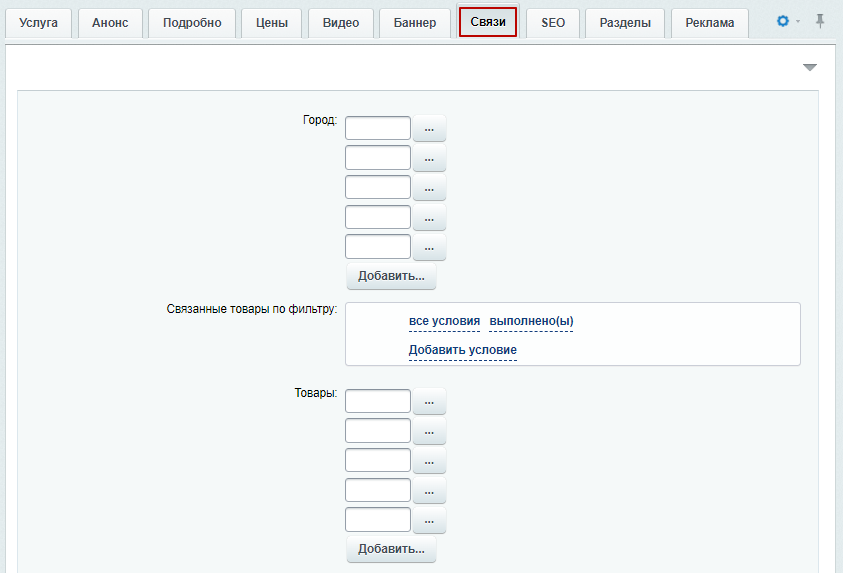The image size is (843, 573).
Task: Click ellipsis button of fifth Город row
Action: [429, 247]
